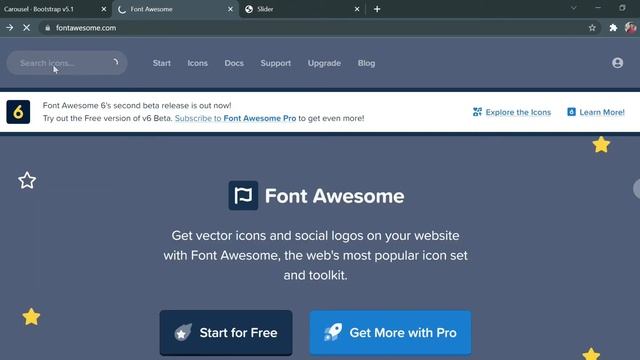Open the tab search chevron dropdown

coord(573,8)
